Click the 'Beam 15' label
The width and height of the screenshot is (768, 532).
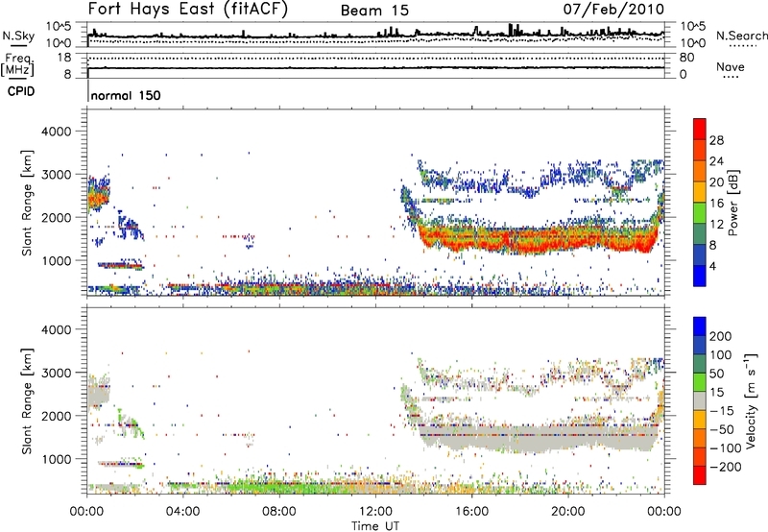click(374, 11)
